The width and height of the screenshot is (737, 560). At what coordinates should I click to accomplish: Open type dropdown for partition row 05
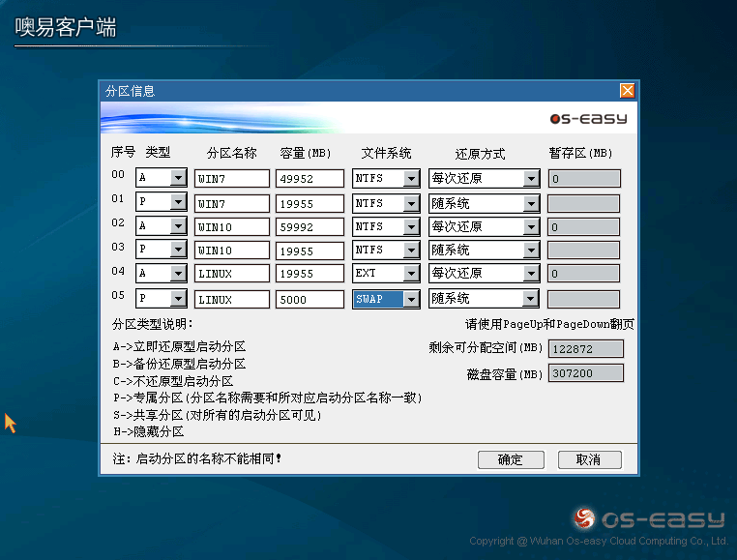tap(177, 299)
